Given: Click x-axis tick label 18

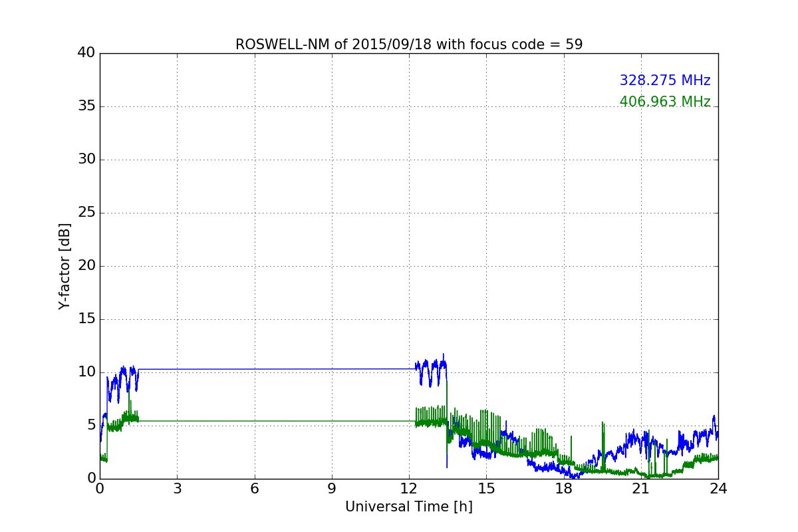Looking at the screenshot, I should pyautogui.click(x=563, y=489).
